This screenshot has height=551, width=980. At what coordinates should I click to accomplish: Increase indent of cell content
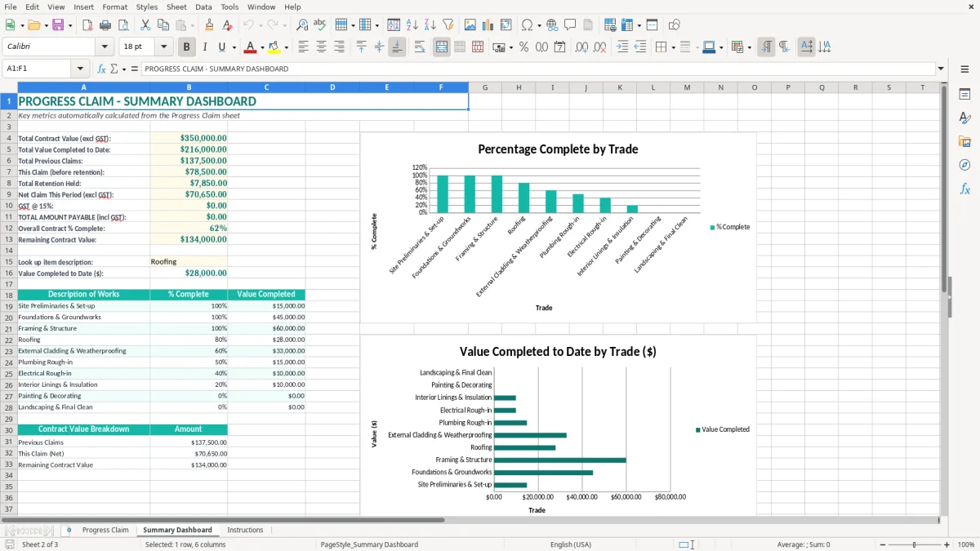(622, 47)
